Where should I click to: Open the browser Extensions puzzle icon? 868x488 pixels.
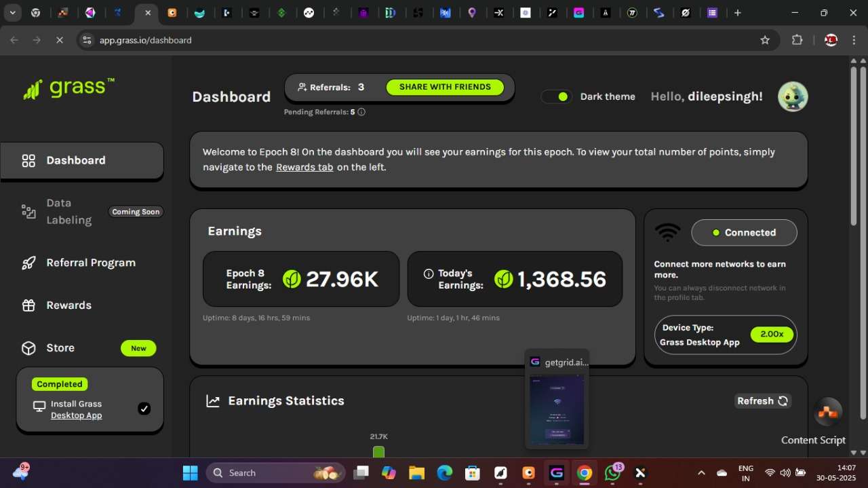click(x=797, y=40)
